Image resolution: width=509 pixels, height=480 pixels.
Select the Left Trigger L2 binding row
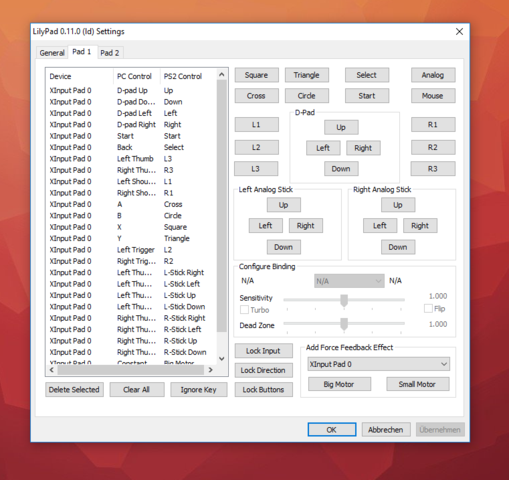131,250
